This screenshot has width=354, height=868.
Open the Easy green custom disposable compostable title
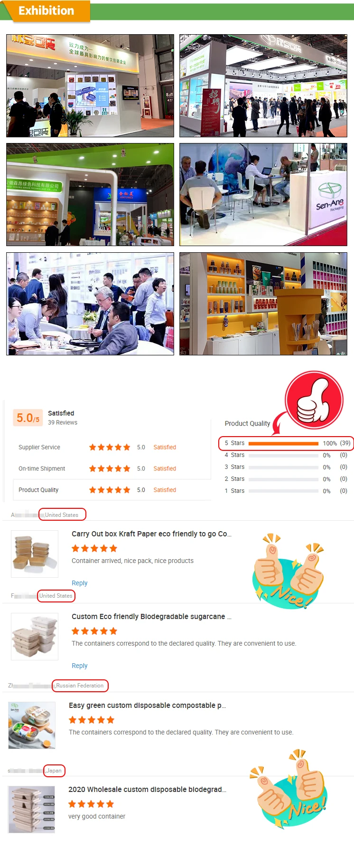pos(147,706)
